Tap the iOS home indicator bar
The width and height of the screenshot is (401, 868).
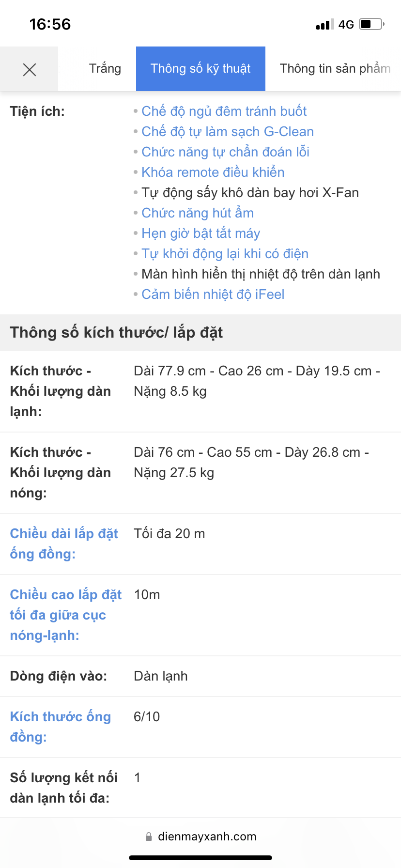(x=200, y=858)
